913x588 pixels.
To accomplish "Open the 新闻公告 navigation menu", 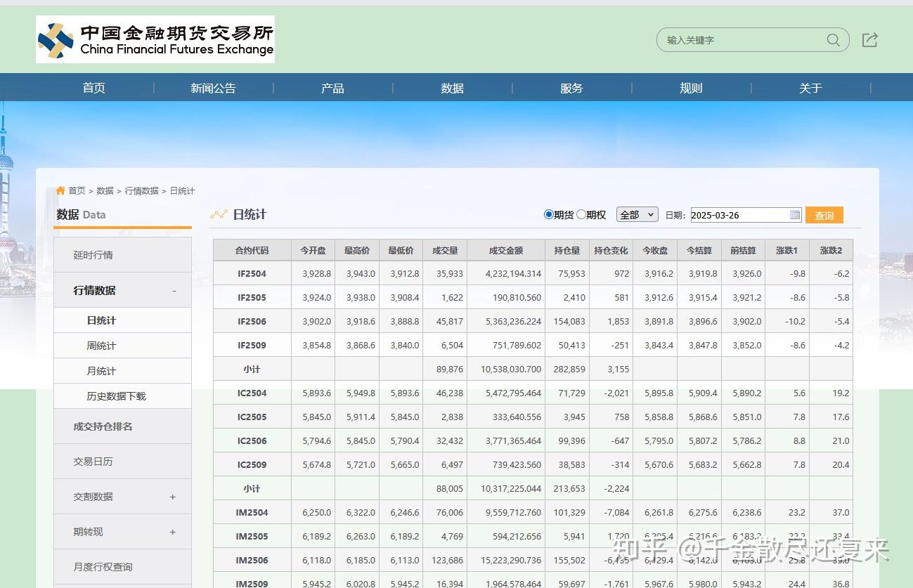I will pos(213,88).
